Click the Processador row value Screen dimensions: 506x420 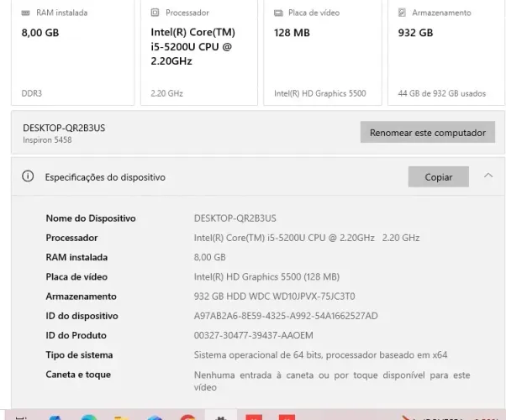click(307, 238)
